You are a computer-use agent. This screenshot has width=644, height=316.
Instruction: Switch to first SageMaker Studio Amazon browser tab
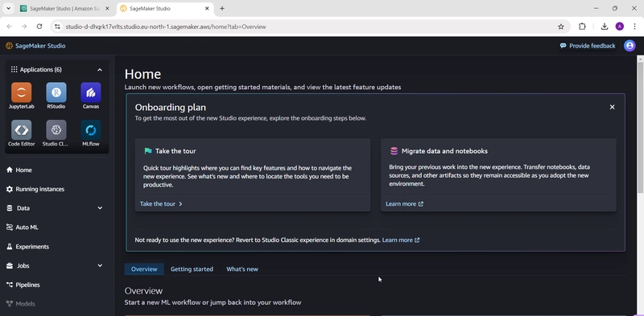pyautogui.click(x=64, y=8)
